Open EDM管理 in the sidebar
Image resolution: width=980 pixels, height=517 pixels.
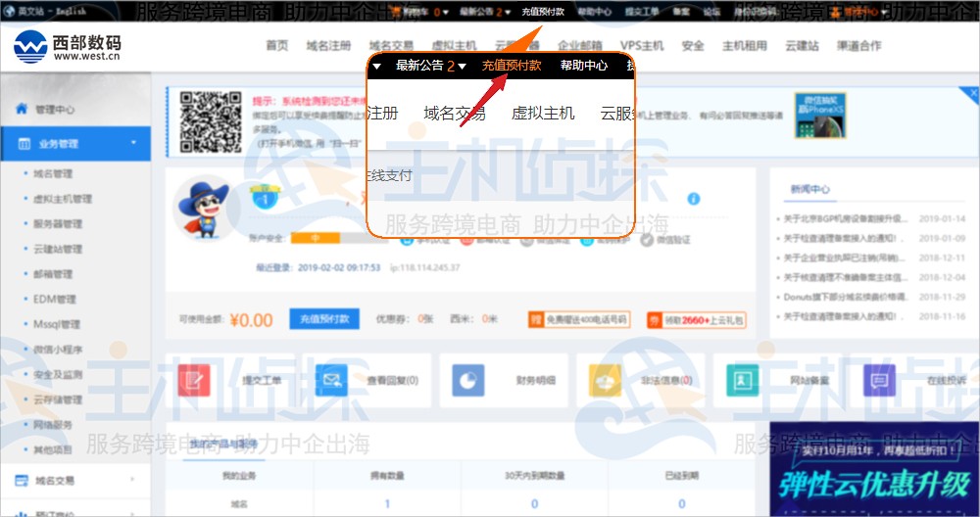[54, 299]
